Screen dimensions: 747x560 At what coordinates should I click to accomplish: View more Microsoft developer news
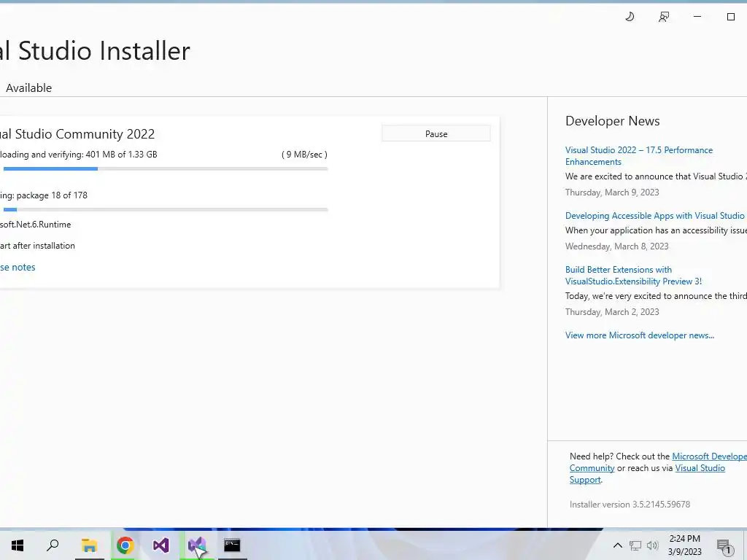639,335
